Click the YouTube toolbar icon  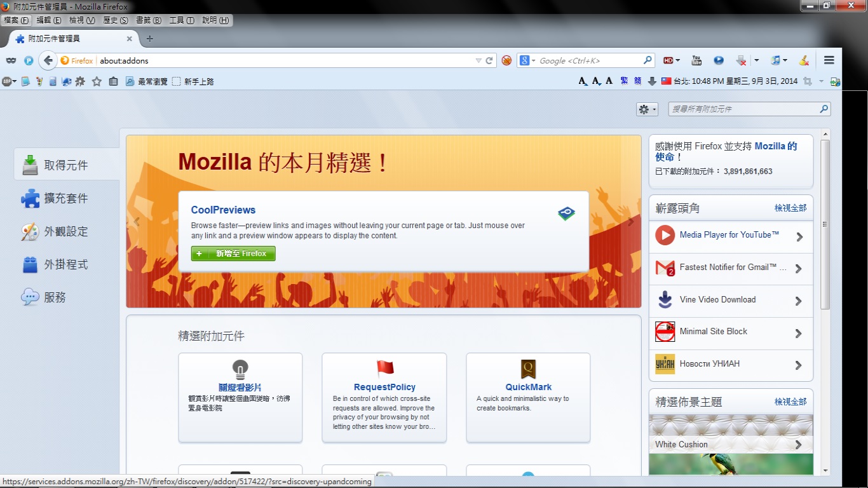pyautogui.click(x=696, y=60)
